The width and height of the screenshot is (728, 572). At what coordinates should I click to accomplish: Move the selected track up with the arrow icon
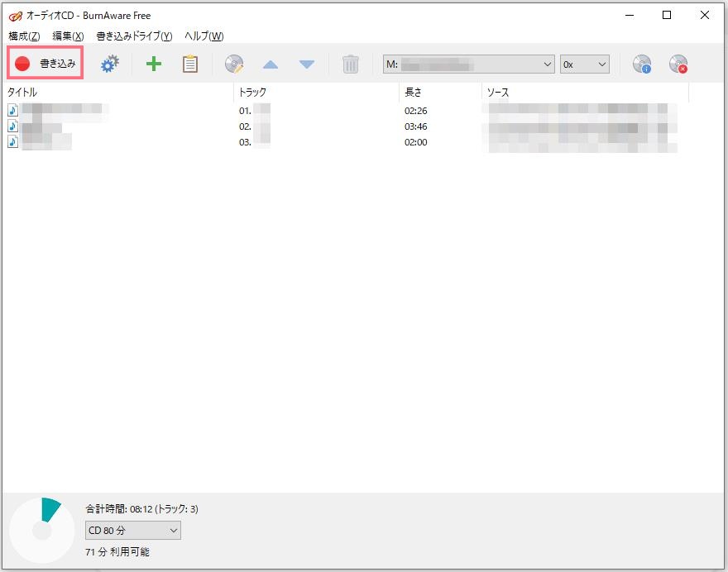[x=270, y=63]
